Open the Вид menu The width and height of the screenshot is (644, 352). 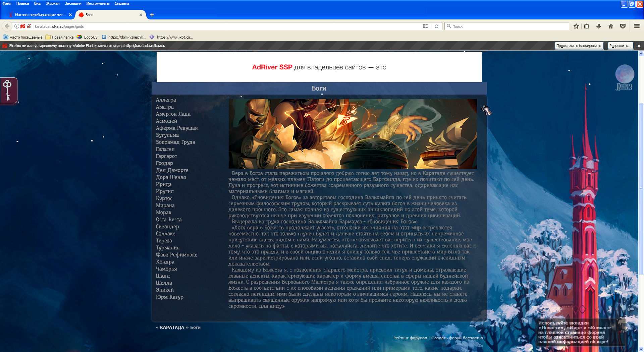(37, 3)
